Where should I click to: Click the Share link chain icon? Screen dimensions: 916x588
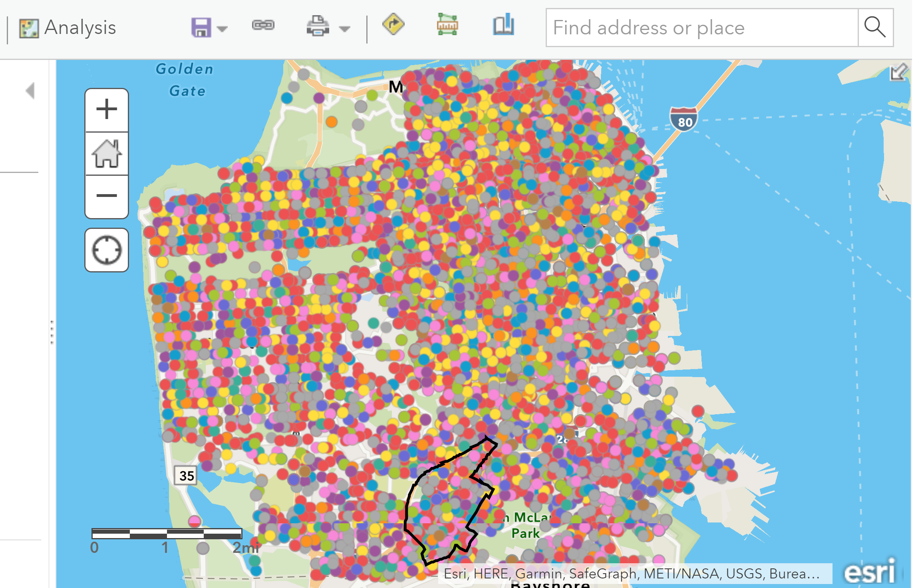pos(263,26)
